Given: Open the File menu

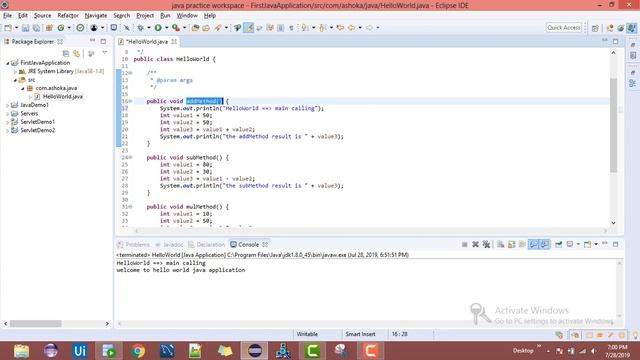Looking at the screenshot, I should pos(7,16).
